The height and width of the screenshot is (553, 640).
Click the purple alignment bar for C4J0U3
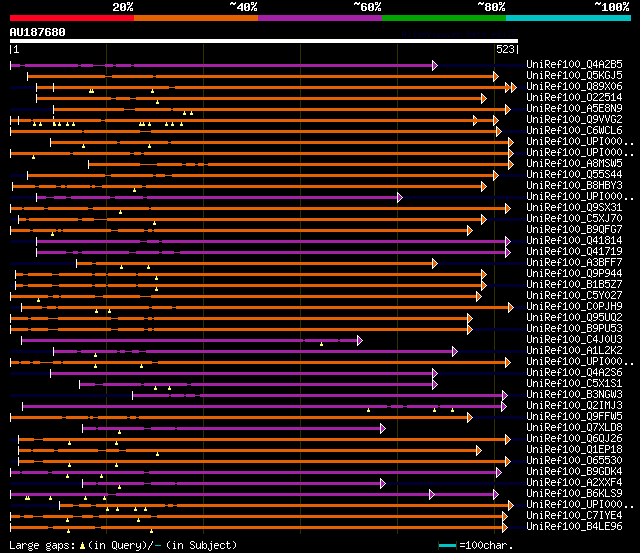pos(190,340)
